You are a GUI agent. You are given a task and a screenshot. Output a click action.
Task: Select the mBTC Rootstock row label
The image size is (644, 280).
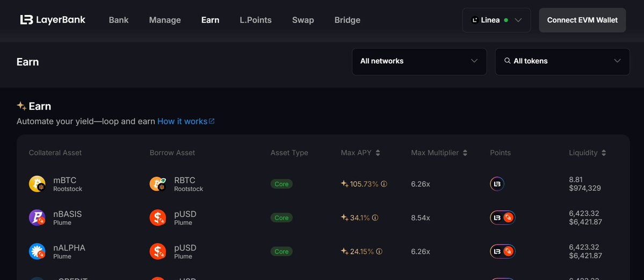(67, 184)
